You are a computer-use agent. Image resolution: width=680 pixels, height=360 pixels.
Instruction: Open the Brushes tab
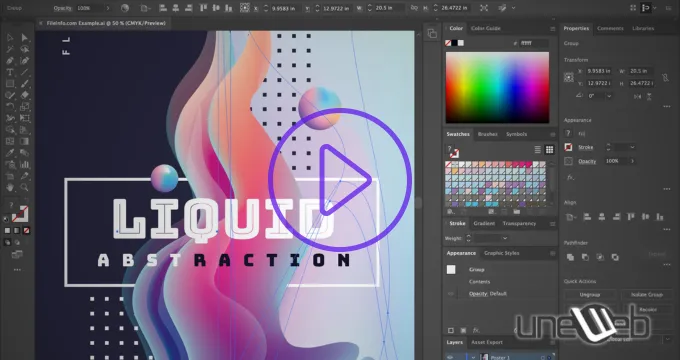point(487,134)
